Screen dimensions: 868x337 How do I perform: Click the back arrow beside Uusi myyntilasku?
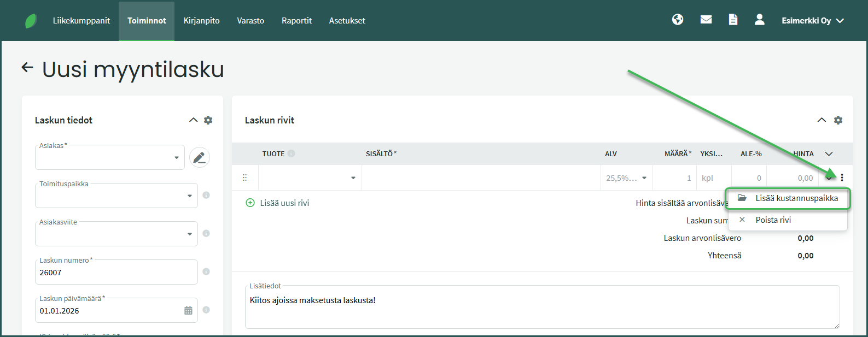(x=27, y=68)
